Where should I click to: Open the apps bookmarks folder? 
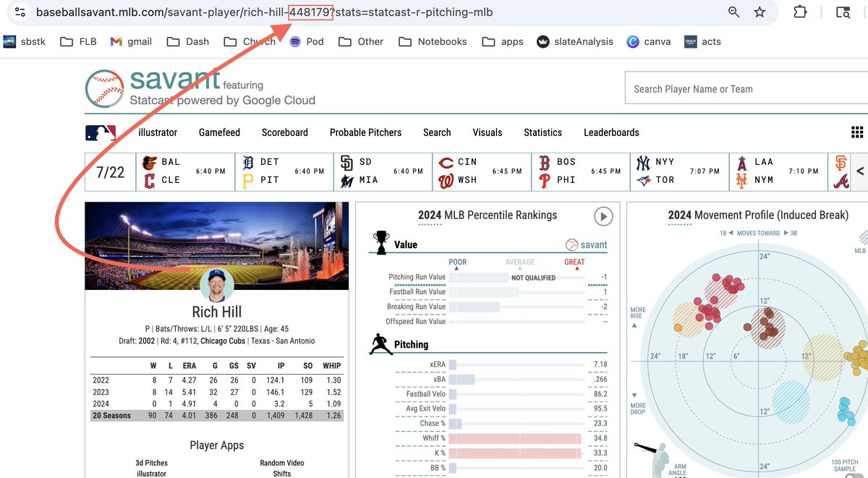pyautogui.click(x=503, y=41)
